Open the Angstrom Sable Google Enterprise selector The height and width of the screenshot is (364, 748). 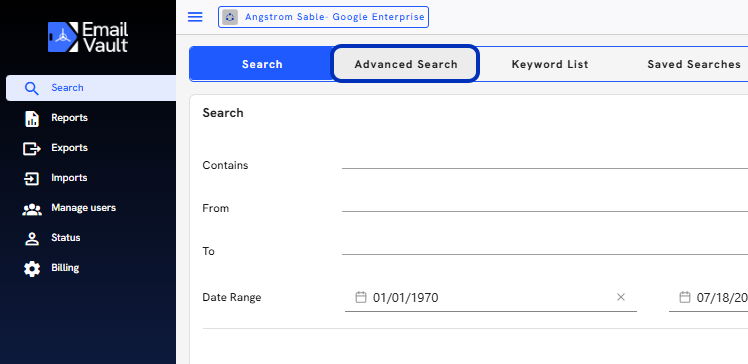coord(323,17)
